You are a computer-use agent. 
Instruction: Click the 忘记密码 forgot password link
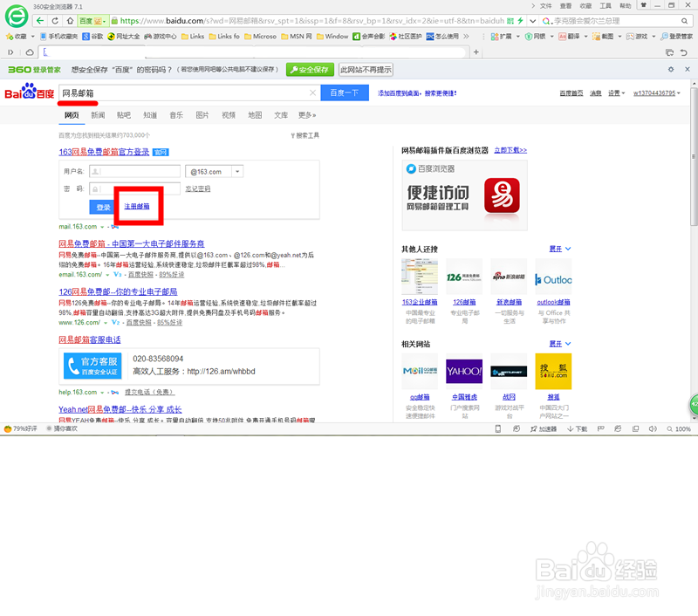coord(198,188)
